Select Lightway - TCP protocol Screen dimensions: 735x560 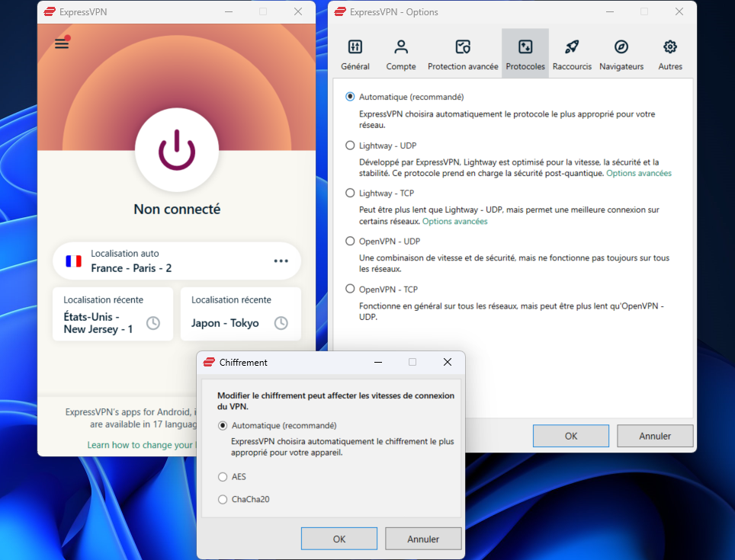(x=350, y=193)
